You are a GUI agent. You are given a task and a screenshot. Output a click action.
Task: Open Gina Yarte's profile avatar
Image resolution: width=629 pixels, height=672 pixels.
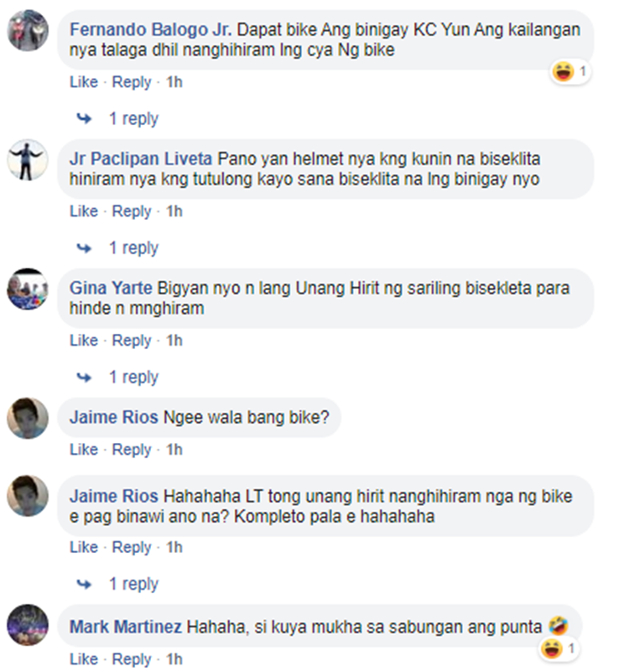point(28,289)
